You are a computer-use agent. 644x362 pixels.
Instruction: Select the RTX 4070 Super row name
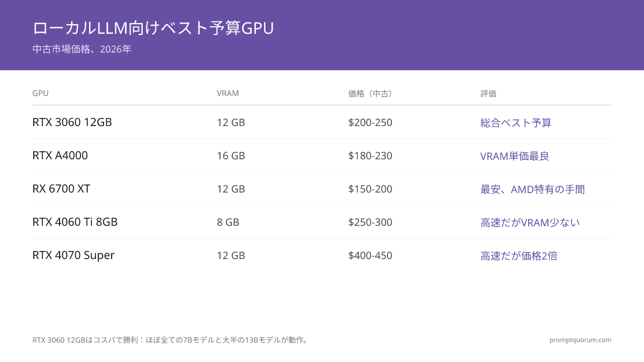[74, 255]
